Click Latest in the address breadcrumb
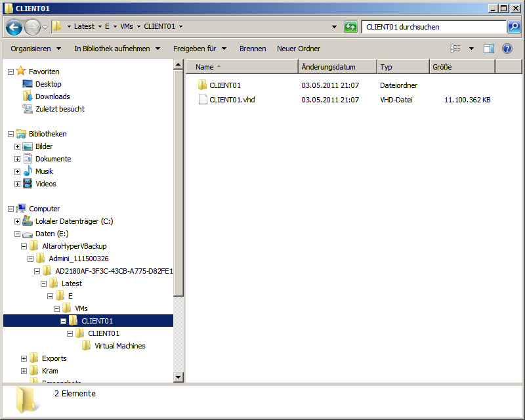This screenshot has width=525, height=420. tap(84, 26)
